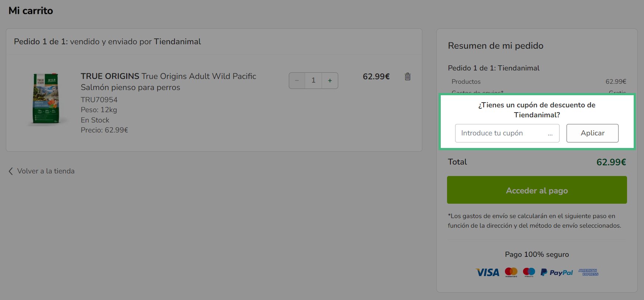
Task: Select the product code TRU70954
Action: [x=99, y=100]
